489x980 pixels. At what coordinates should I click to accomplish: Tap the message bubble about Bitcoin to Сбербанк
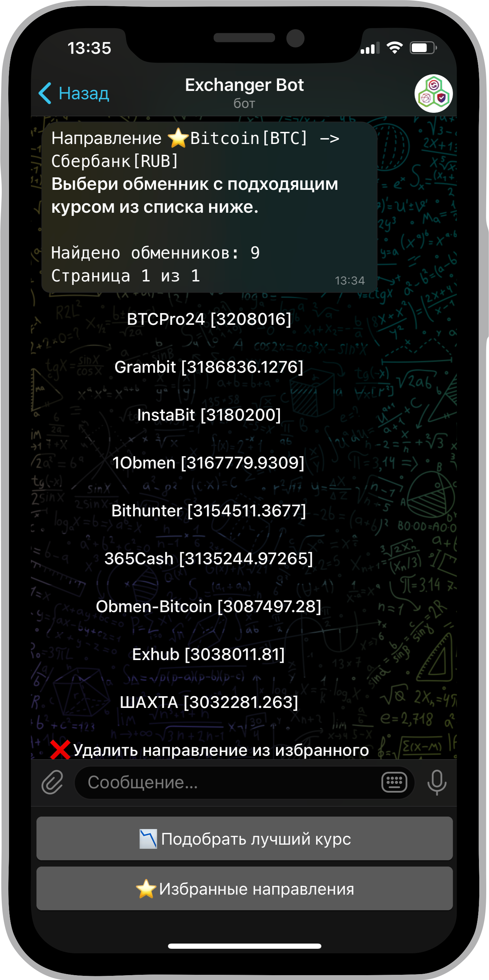coord(209,207)
